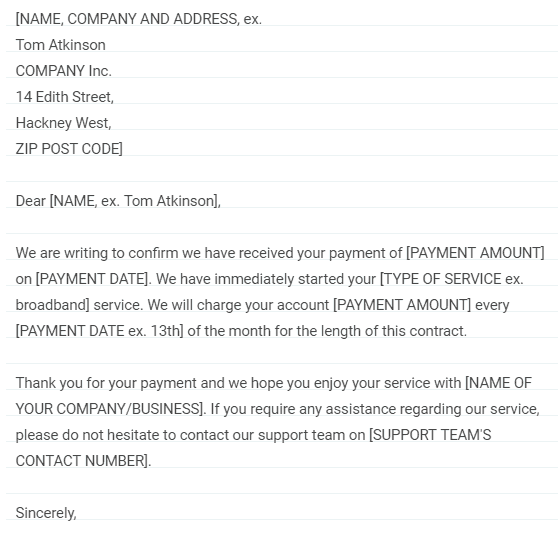
Task: Place cursor on COMPANY Inc. line
Action: (64, 71)
